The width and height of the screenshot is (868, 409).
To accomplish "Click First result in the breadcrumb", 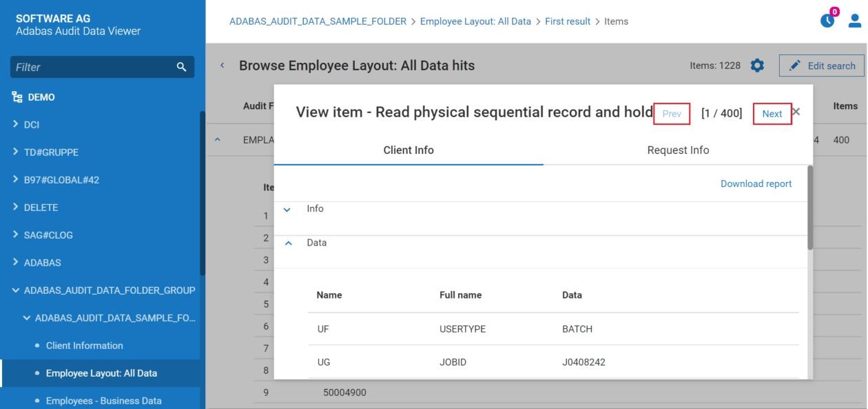I will tap(568, 21).
